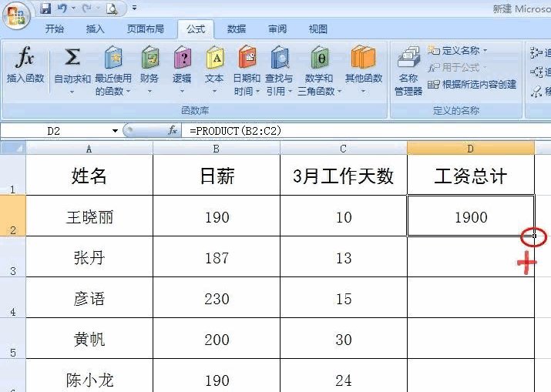Select the 公式 ribbon tab
551x392 pixels.
coord(196,28)
